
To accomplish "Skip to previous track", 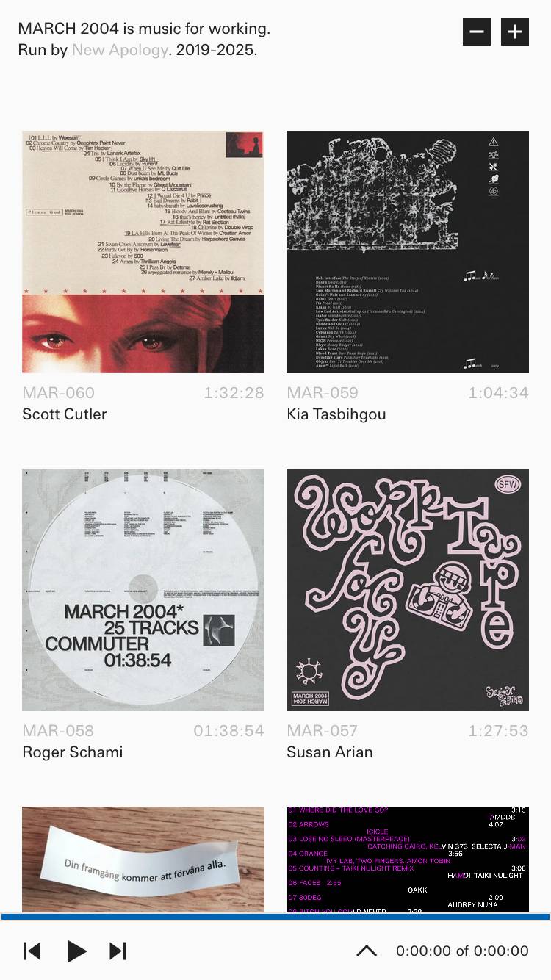I will 32,951.
